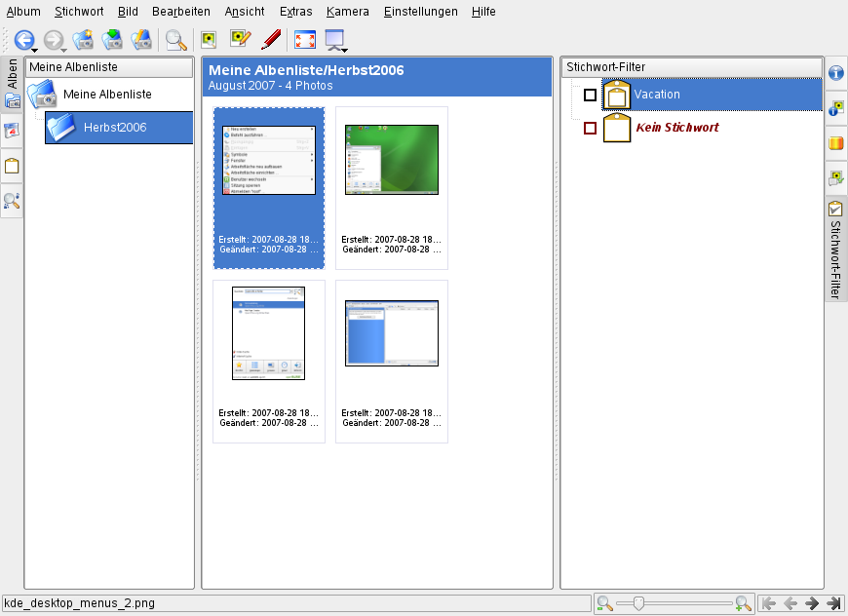This screenshot has width=848, height=616.
Task: Create a new album via toolbar icon
Action: (83, 40)
